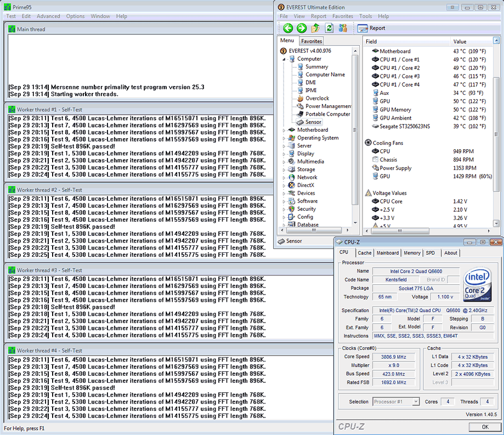The height and width of the screenshot is (435, 504).
Task: Expand the Multimedia node in EVEREST tree
Action: coord(284,162)
